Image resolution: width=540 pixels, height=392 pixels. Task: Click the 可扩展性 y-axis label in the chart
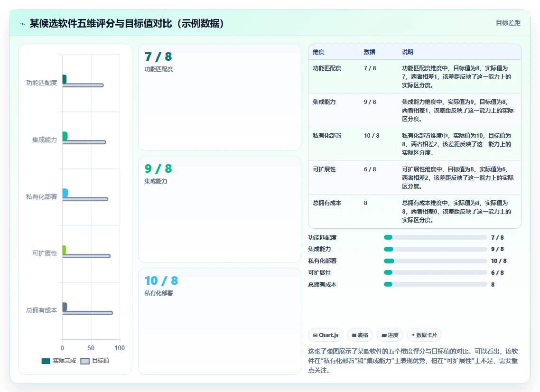pyautogui.click(x=45, y=253)
